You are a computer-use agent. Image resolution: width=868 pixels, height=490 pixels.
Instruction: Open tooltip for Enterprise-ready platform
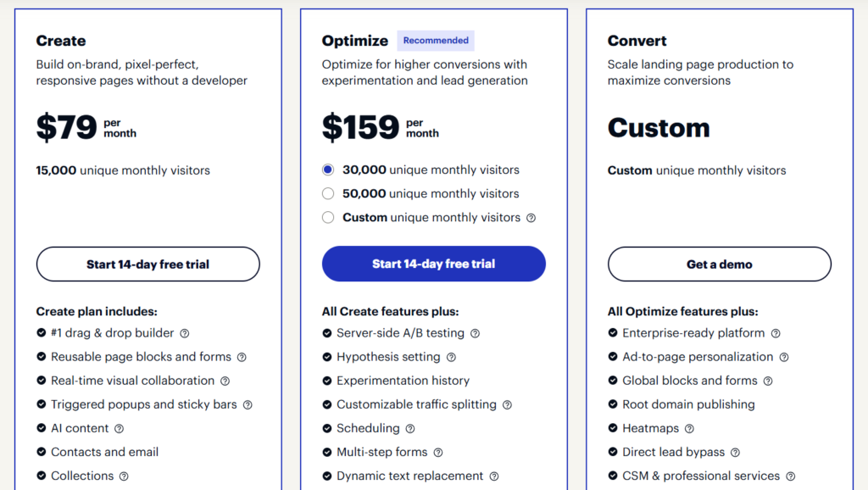pos(776,332)
